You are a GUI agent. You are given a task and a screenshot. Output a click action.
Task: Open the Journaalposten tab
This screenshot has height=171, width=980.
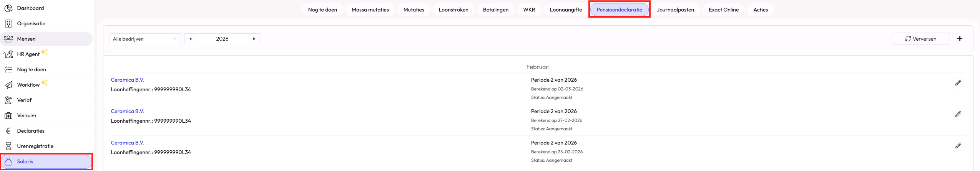675,10
